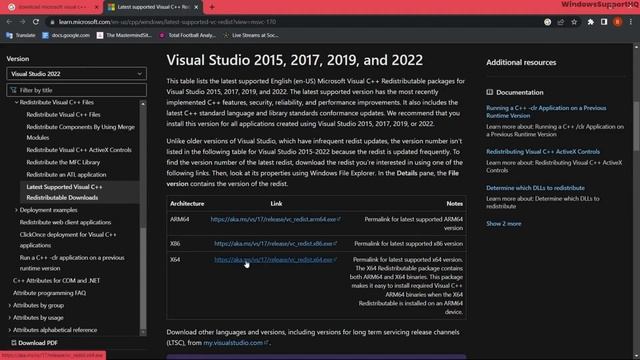Click the padlock site info icon
This screenshot has height=360, width=640.
coord(52,22)
